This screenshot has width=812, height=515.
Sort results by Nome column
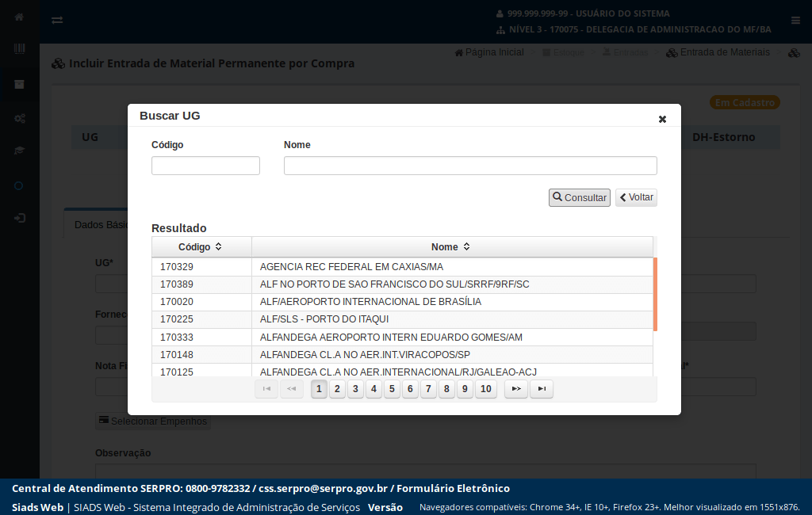coord(451,247)
